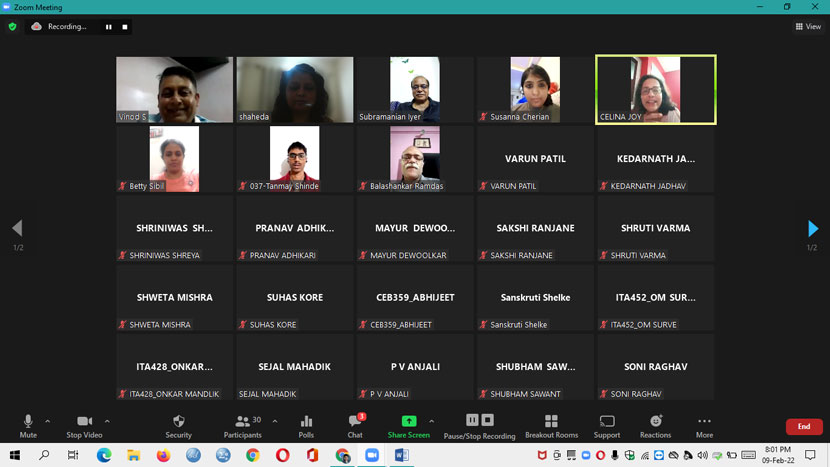
Task: Select 037-Tanmay Shinde video tile
Action: (295, 159)
